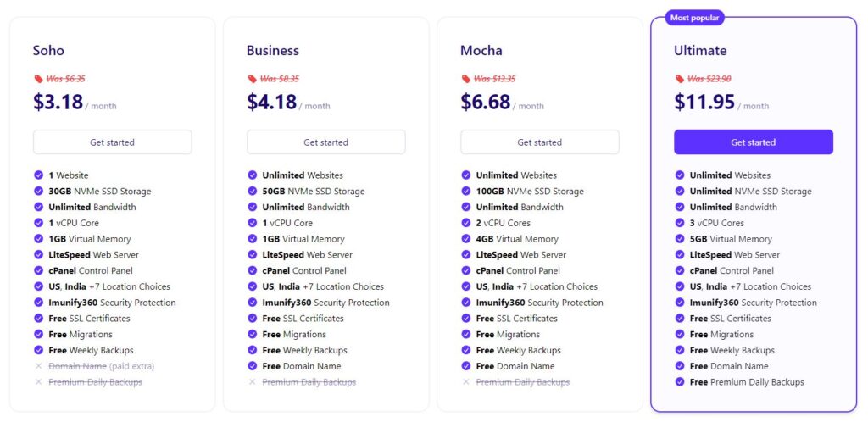Click the Ultimate plan title
Viewport: 868px width, 422px height.
pos(700,50)
